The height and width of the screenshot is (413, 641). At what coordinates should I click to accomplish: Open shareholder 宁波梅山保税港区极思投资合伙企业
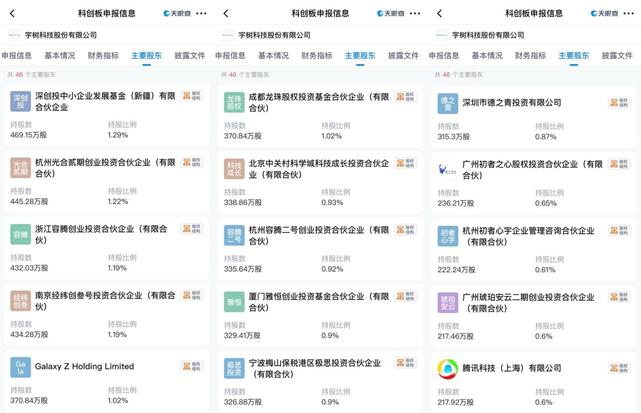pyautogui.click(x=315, y=368)
